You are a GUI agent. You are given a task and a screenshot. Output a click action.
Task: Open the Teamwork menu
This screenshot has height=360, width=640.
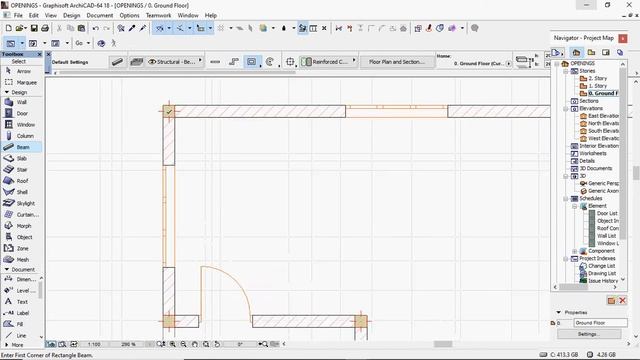tap(158, 15)
